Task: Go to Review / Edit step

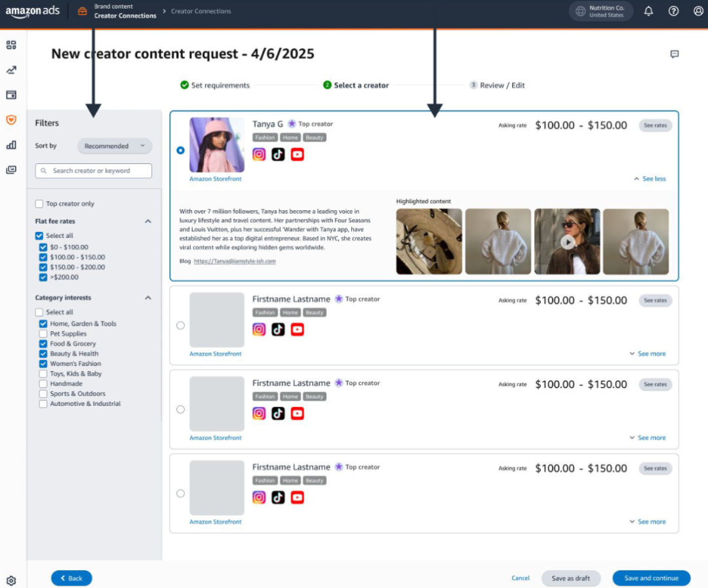Action: point(497,85)
